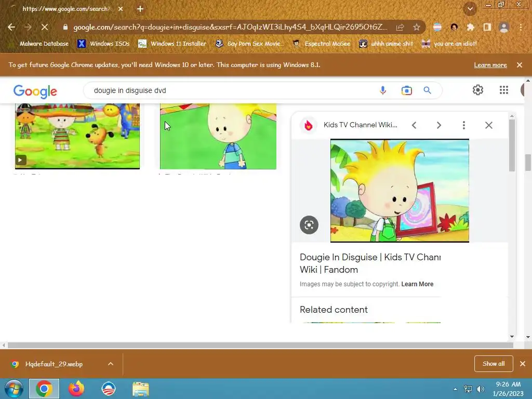Go back to previous page
532x399 pixels.
pyautogui.click(x=11, y=27)
